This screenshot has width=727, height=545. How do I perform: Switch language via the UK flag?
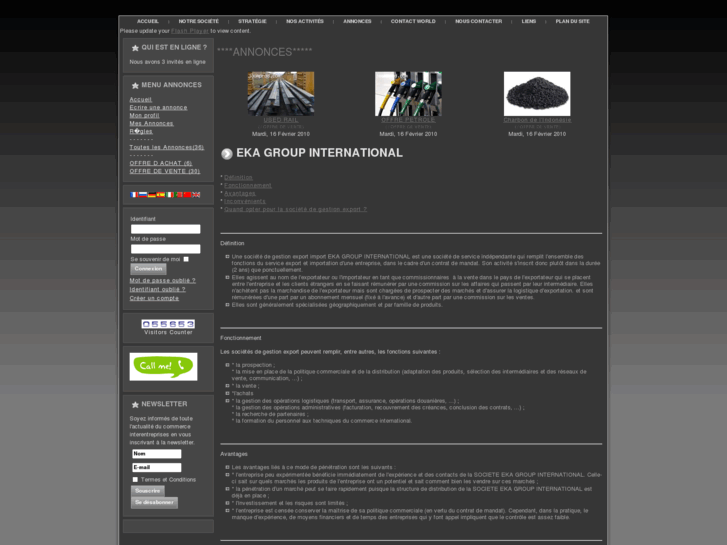click(196, 195)
